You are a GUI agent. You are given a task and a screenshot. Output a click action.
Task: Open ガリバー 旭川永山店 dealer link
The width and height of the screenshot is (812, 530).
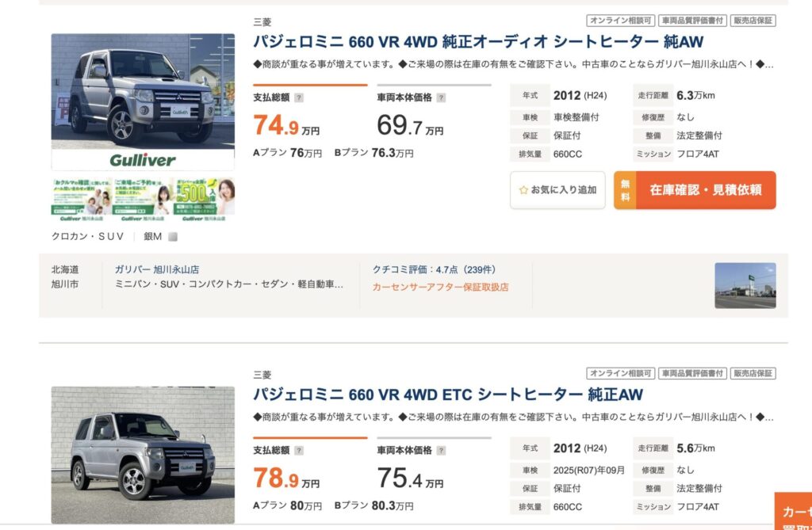pos(157,269)
